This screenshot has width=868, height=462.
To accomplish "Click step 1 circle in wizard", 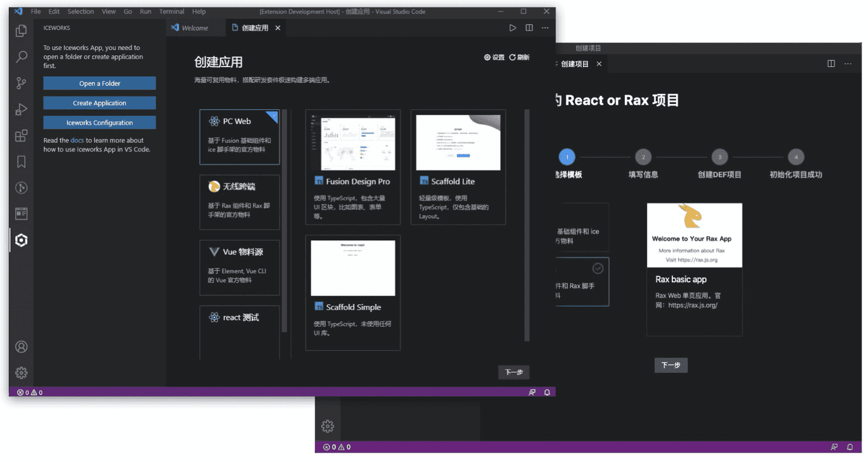I will [567, 157].
